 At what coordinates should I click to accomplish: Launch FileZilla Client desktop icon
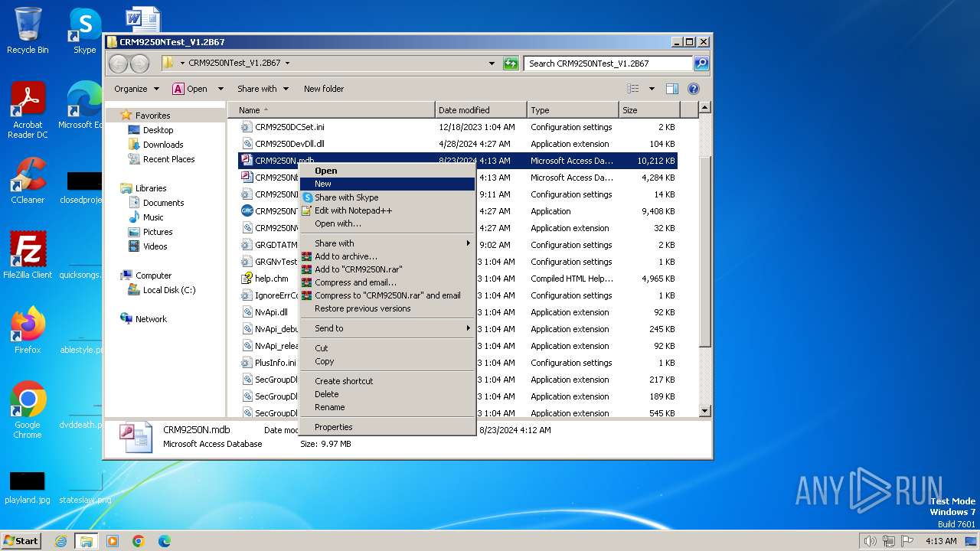[28, 256]
